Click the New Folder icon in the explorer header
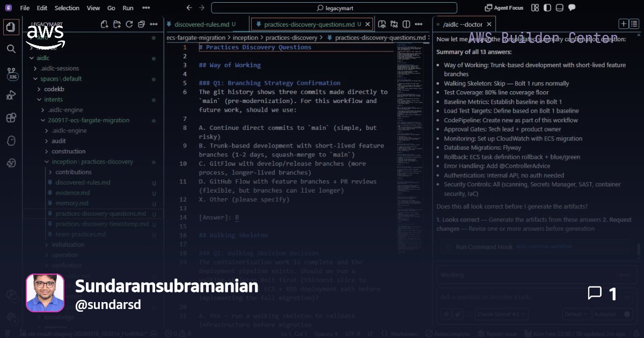Image resolution: width=644 pixels, height=338 pixels. [x=117, y=24]
